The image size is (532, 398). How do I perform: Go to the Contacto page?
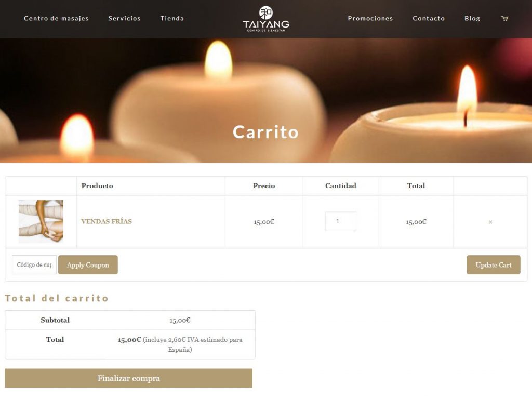pyautogui.click(x=429, y=18)
